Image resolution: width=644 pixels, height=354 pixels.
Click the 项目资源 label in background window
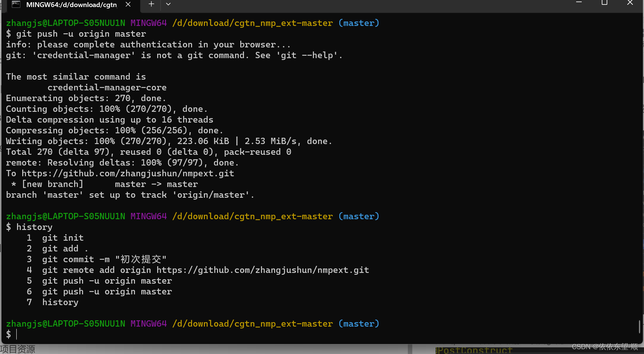pyautogui.click(x=17, y=349)
